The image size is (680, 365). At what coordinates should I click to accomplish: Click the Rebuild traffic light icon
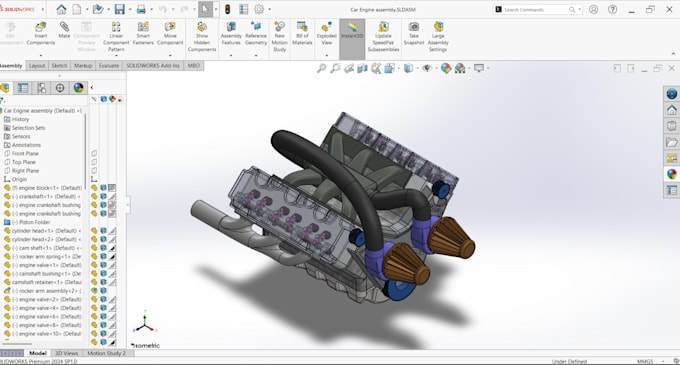pos(227,9)
